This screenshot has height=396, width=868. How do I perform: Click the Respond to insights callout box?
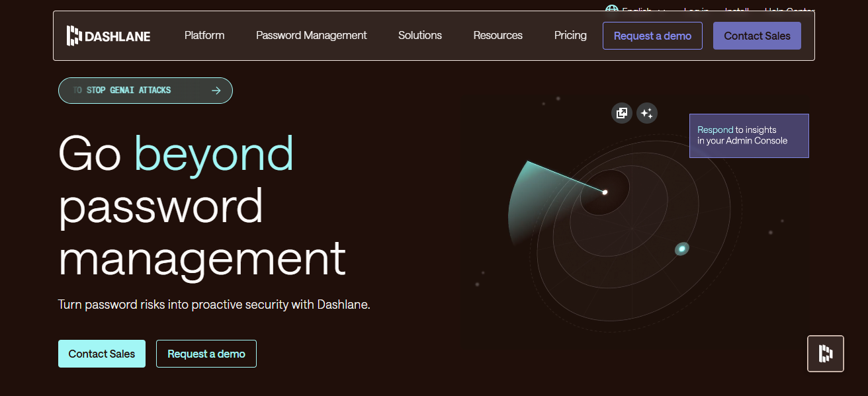point(749,136)
